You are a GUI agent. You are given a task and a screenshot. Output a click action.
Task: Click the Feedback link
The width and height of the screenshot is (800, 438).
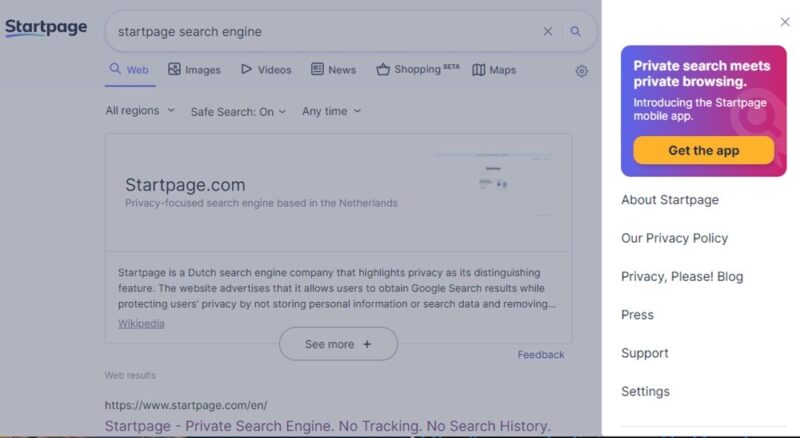point(541,355)
